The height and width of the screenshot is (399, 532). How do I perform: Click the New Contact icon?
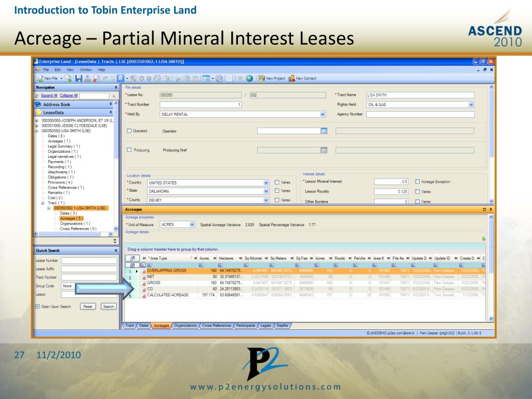[291, 78]
